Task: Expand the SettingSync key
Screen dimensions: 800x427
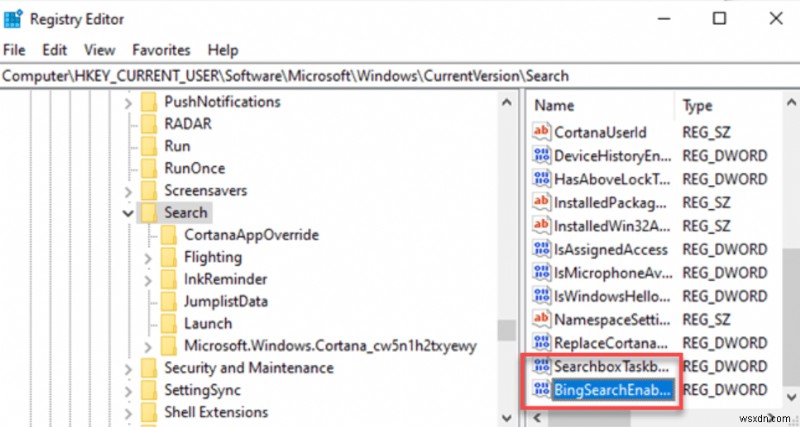Action: tap(128, 392)
